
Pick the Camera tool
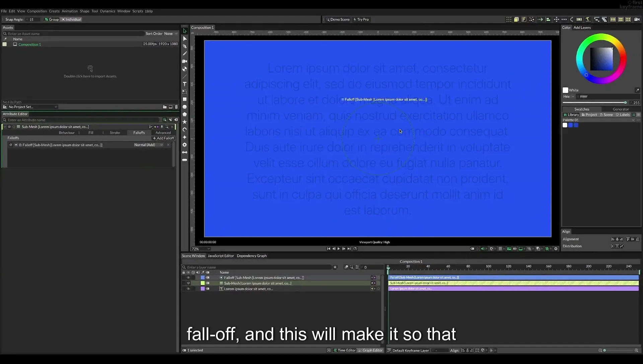(185, 61)
